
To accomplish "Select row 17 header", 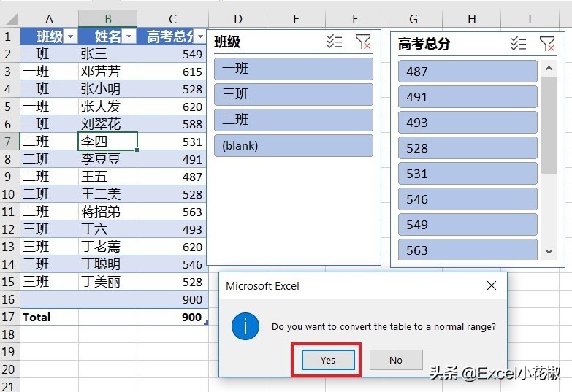I will click(9, 317).
